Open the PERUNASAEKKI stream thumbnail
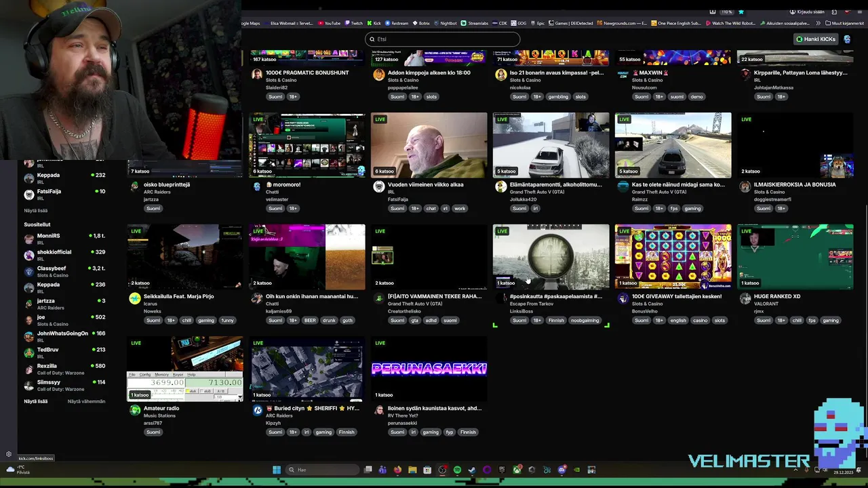 click(x=429, y=369)
